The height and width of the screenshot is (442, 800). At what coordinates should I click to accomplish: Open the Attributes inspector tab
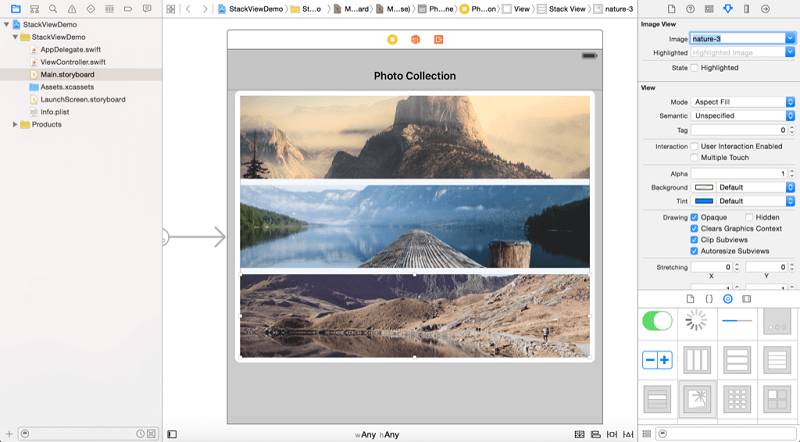(728, 9)
